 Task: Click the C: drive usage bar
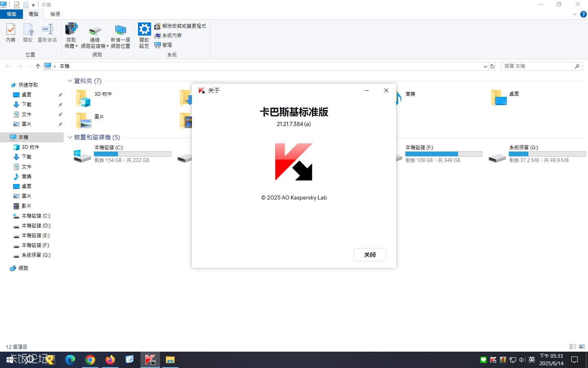pyautogui.click(x=132, y=154)
